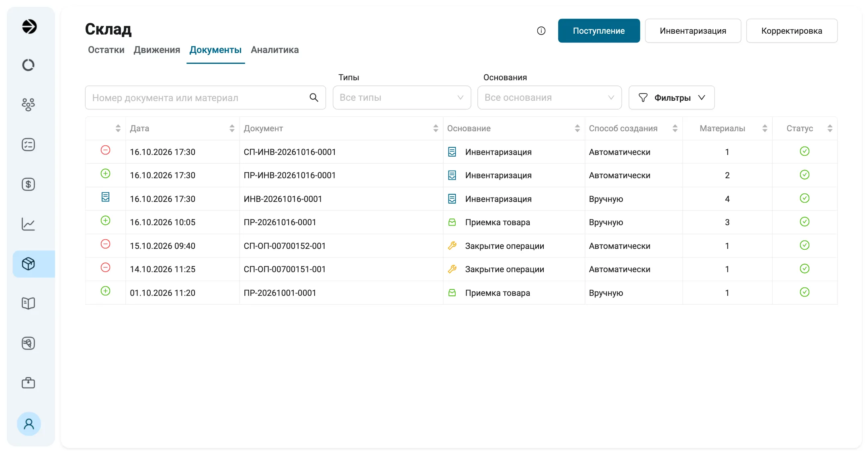Switch to the Аналитика tab
This screenshot has height=454, width=868.
pyautogui.click(x=275, y=50)
